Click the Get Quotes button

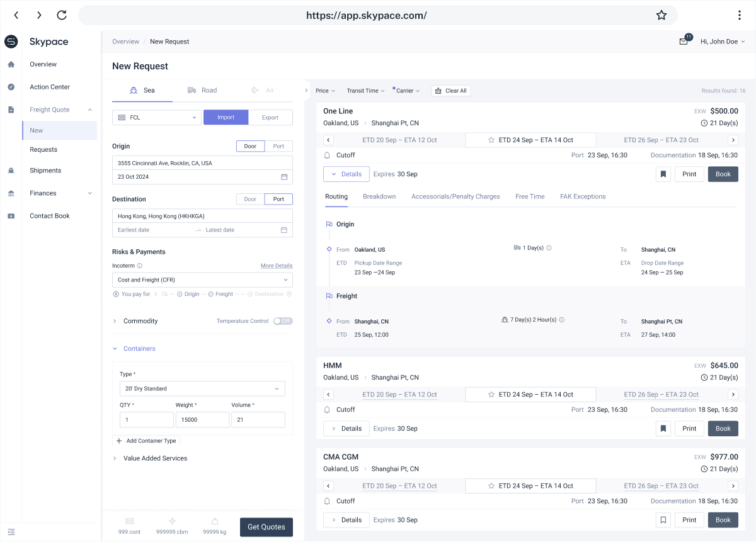point(266,527)
